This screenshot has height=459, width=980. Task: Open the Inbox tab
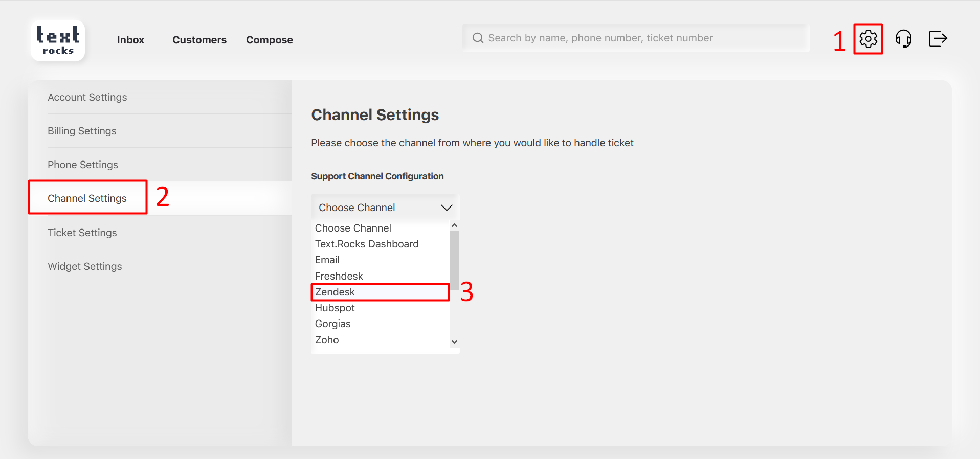pos(130,40)
